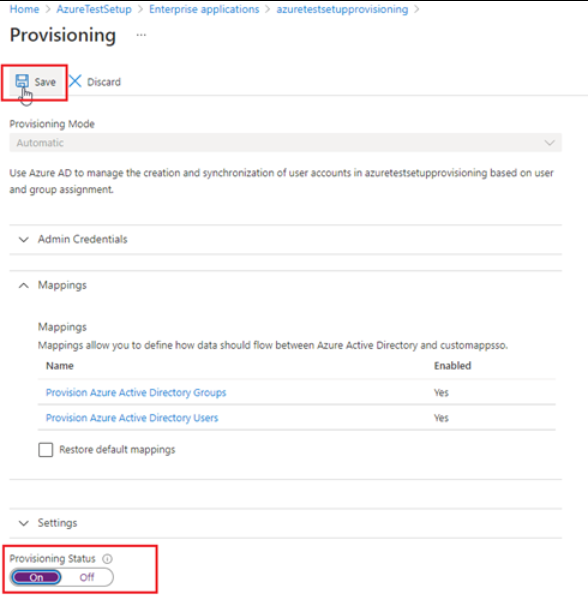Go to Home in the breadcrumb
Image resolution: width=588 pixels, height=600 pixels.
click(x=24, y=9)
